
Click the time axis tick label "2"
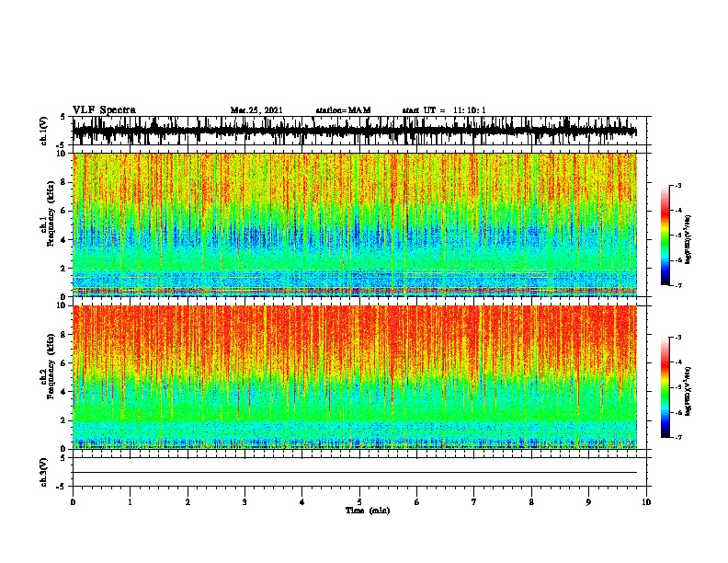[188, 502]
